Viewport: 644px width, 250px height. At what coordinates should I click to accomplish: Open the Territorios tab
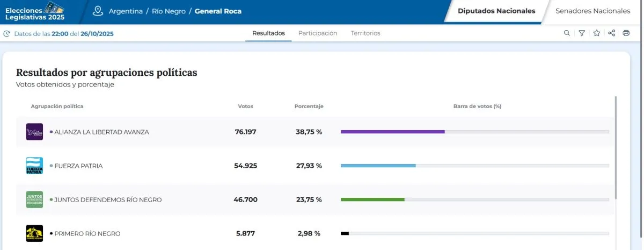[x=365, y=33]
